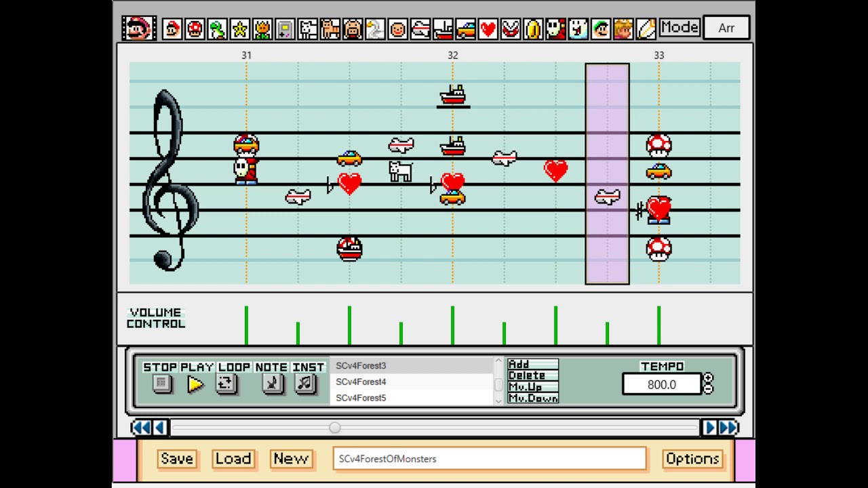Select the Dog instrument
Viewport: 868px width, 488px height.
tap(307, 28)
